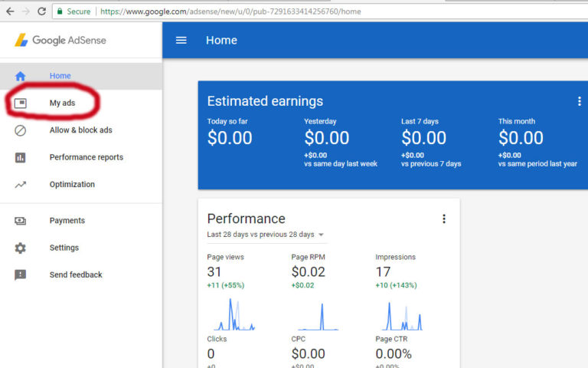The height and width of the screenshot is (368, 588).
Task: Click the address bar URL
Action: pos(230,11)
